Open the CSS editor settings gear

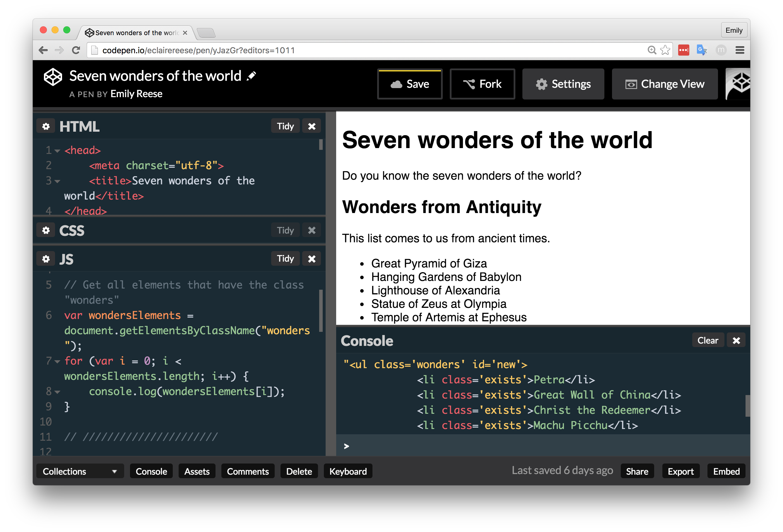(x=46, y=230)
